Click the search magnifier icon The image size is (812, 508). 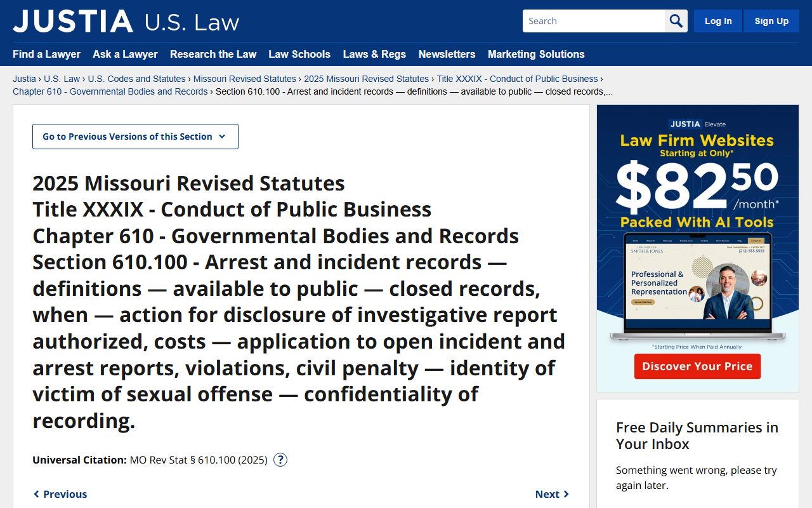coord(676,21)
